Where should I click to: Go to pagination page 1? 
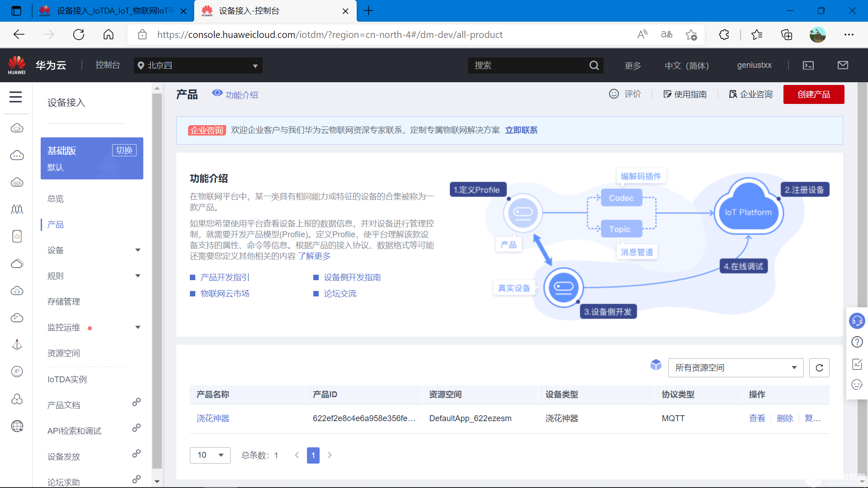click(313, 455)
